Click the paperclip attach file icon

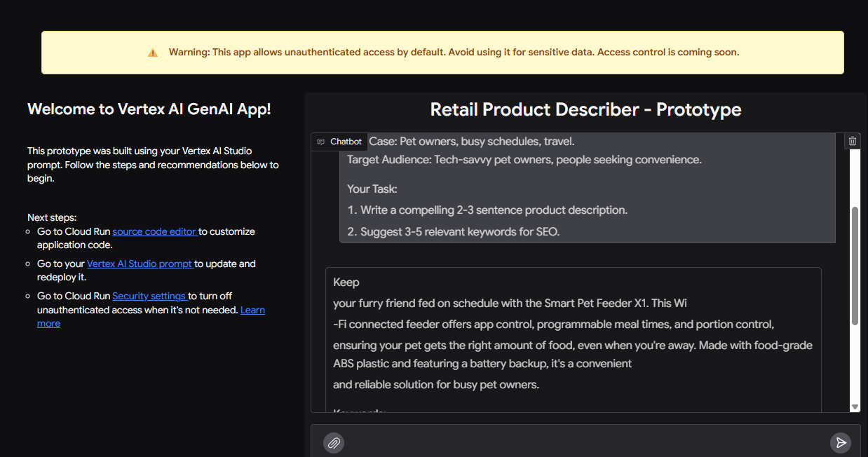tap(334, 443)
